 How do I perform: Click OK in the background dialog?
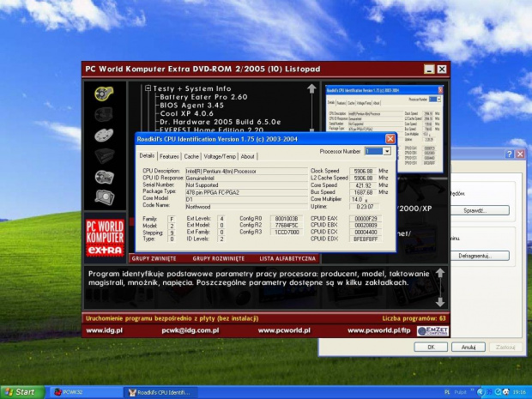431,348
